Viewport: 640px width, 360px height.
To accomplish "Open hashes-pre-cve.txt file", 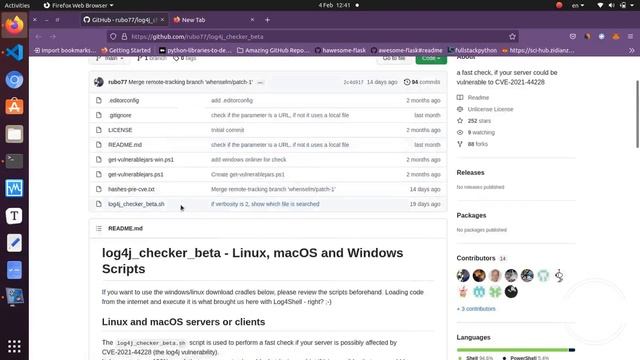I will (131, 189).
